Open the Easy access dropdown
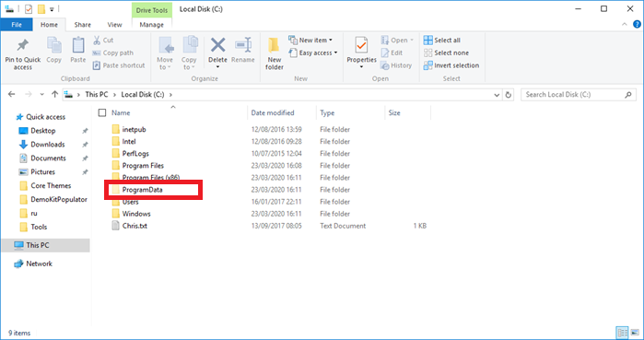 point(313,53)
